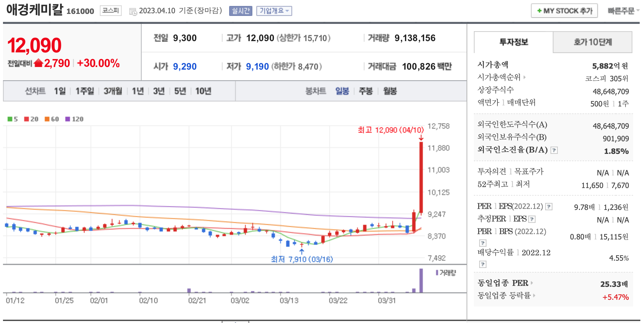Viewport: 644px width, 323px height.
Task: Switch the candlestick chart to 주봉
Action: click(x=366, y=91)
